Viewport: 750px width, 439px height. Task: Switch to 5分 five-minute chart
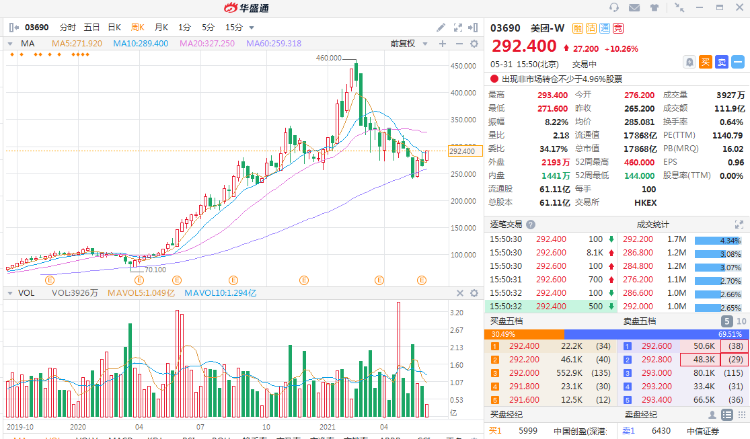click(x=208, y=27)
